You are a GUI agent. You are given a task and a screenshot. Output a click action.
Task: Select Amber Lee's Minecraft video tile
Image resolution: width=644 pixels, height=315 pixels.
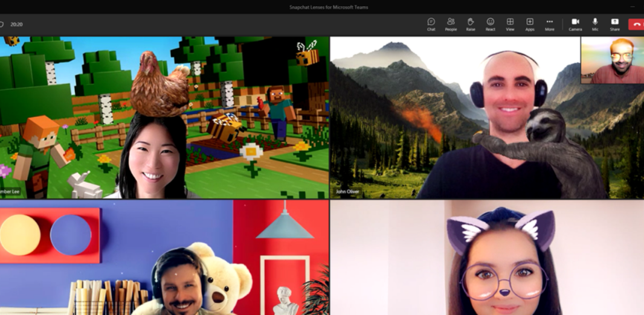click(164, 118)
